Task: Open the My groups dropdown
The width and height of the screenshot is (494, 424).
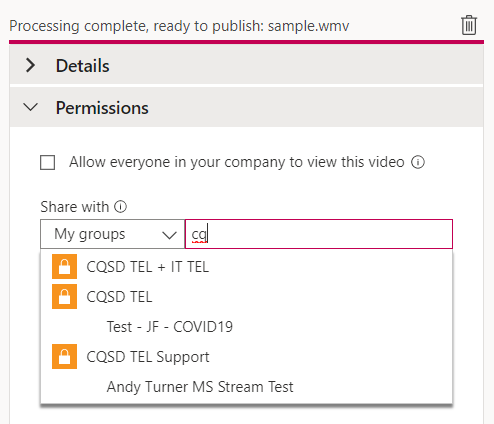Action: pos(113,234)
